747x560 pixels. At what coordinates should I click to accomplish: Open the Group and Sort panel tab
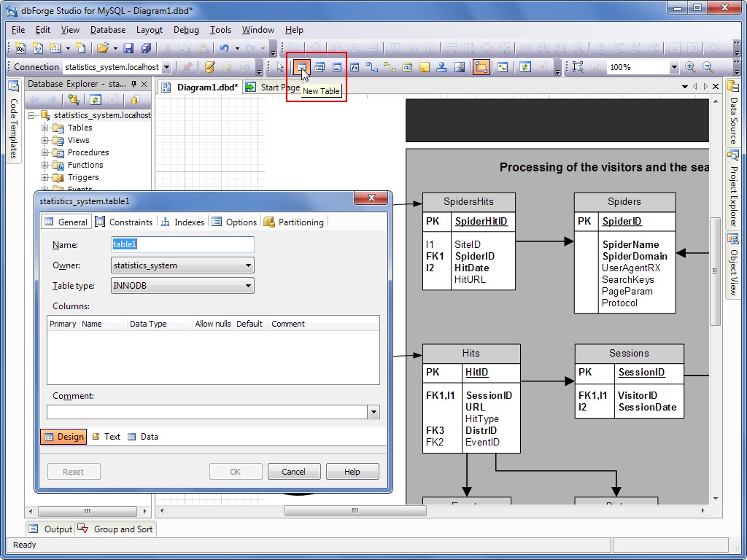(x=115, y=529)
